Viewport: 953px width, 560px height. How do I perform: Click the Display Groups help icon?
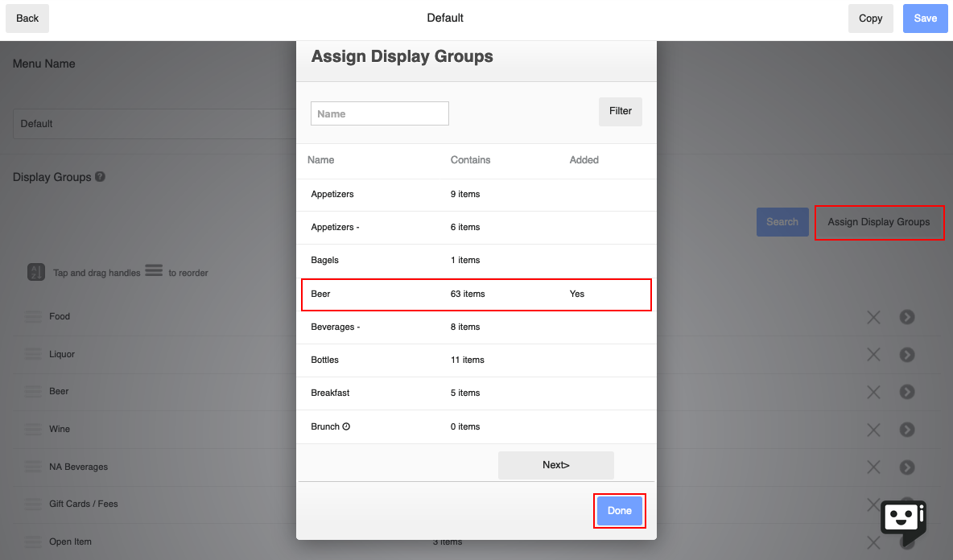coord(98,176)
